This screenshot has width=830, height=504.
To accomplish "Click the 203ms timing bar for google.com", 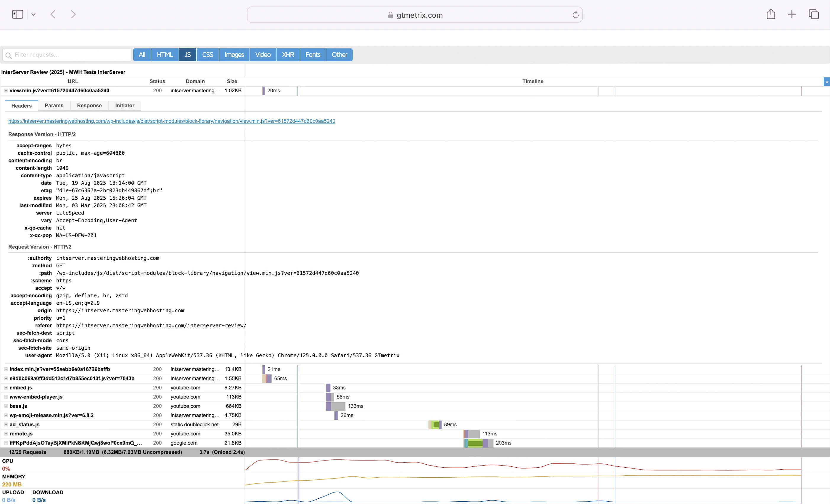I will point(478,443).
